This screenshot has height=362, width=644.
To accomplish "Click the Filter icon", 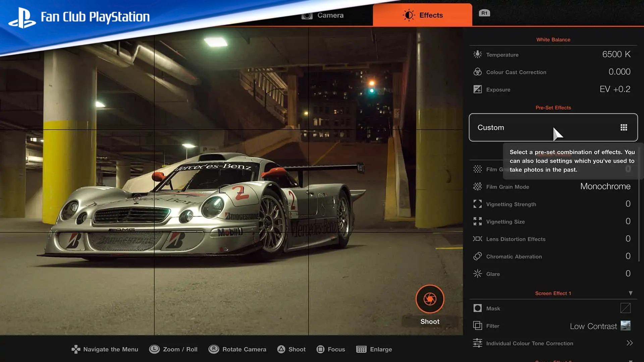I will pos(478,325).
